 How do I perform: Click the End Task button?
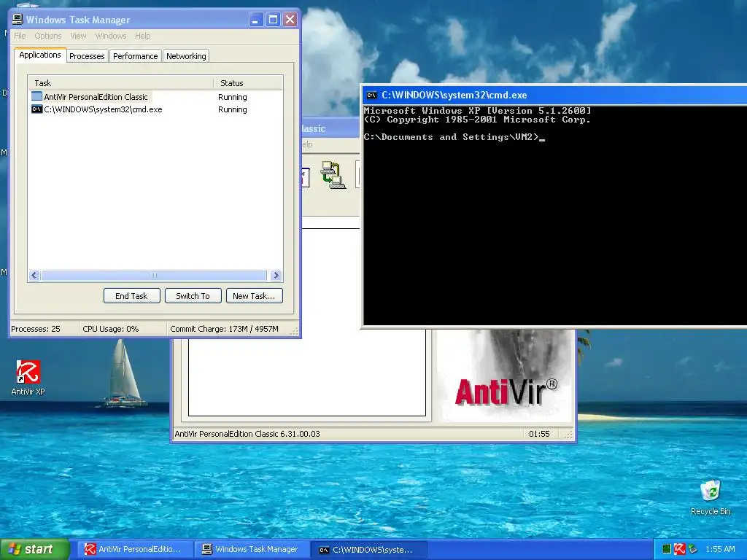131,296
